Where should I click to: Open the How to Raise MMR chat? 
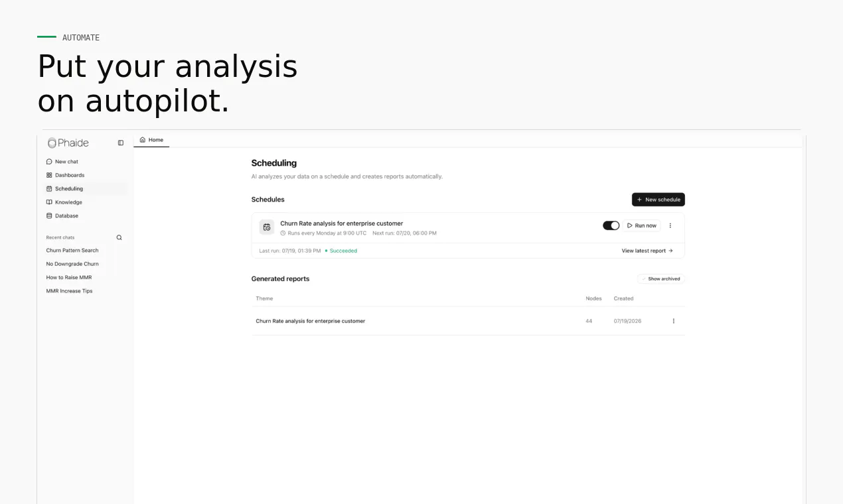pos(69,278)
